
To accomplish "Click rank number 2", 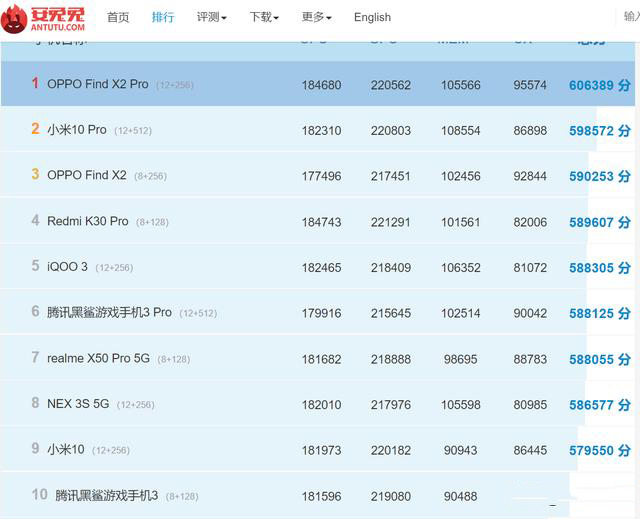I will (x=36, y=129).
